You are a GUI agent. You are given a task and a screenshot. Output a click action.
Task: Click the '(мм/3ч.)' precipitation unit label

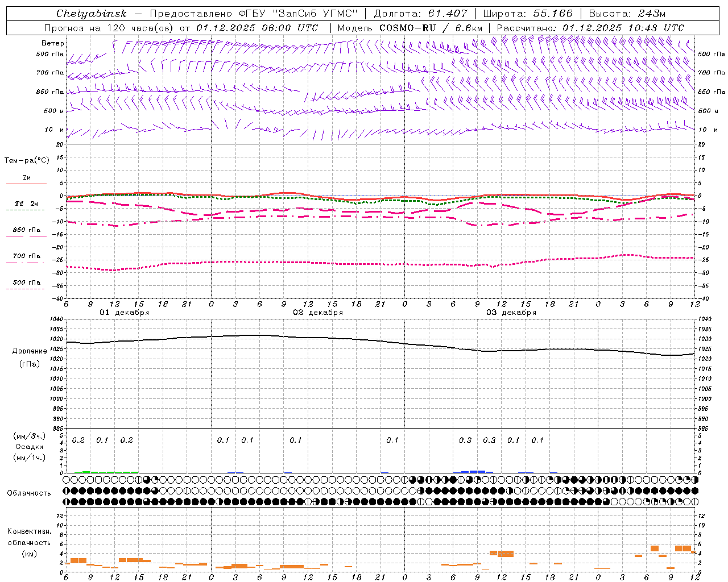pyautogui.click(x=30, y=436)
